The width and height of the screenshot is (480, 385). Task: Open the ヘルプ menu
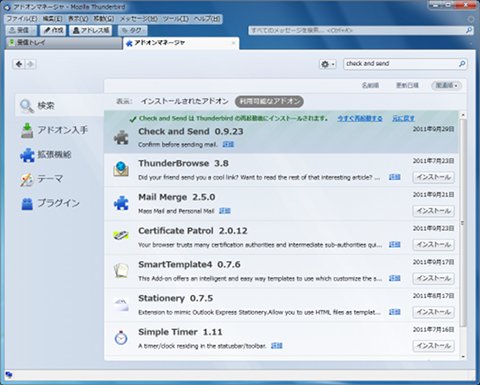[207, 19]
